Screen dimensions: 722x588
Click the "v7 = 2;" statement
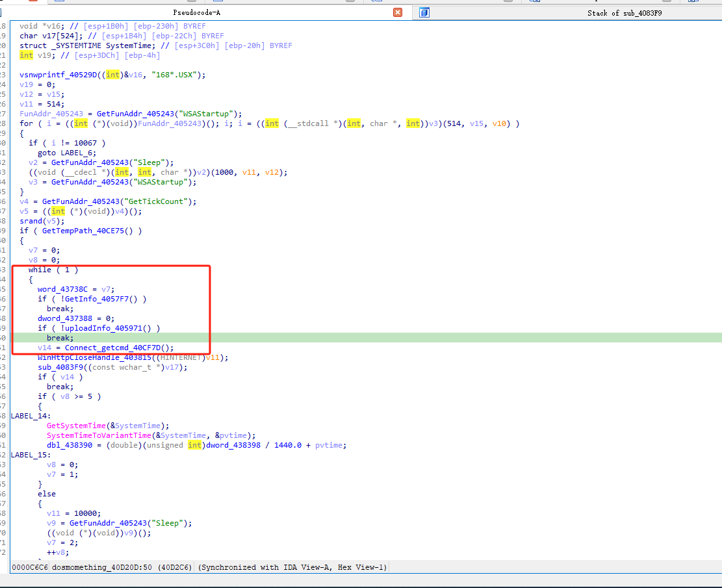coord(62,543)
